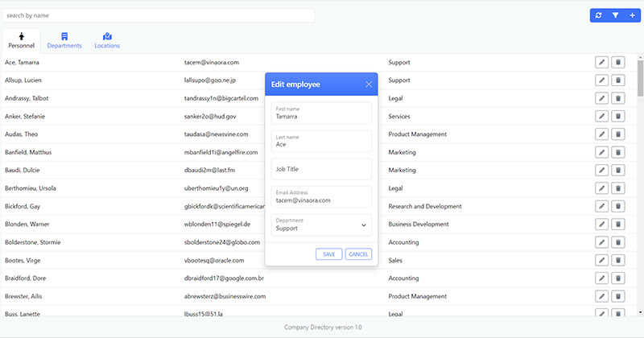Edit Allsup, Lucien with pencil icon
Viewport: 644px width, 338px height.
click(x=601, y=80)
